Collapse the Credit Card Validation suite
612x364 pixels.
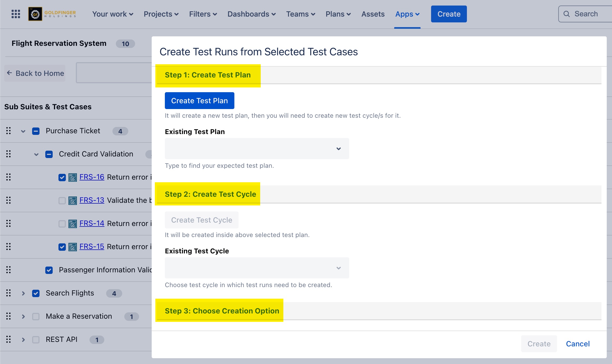(x=36, y=154)
